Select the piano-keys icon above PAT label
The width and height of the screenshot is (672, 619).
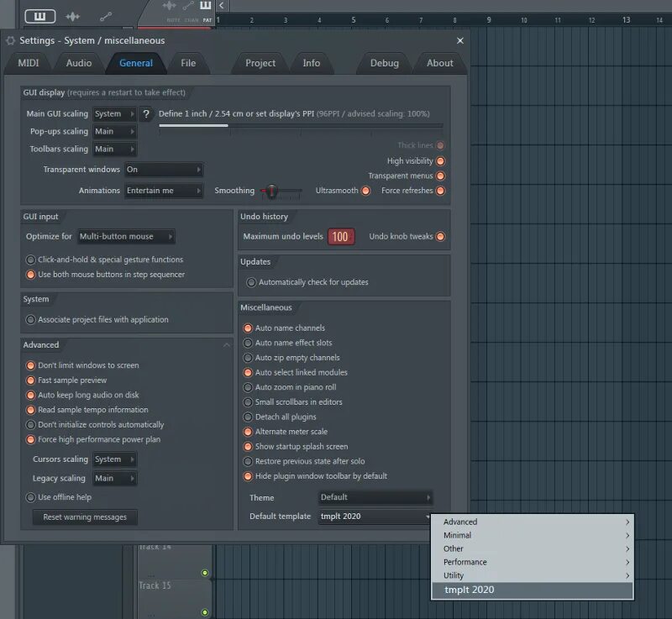click(x=206, y=5)
